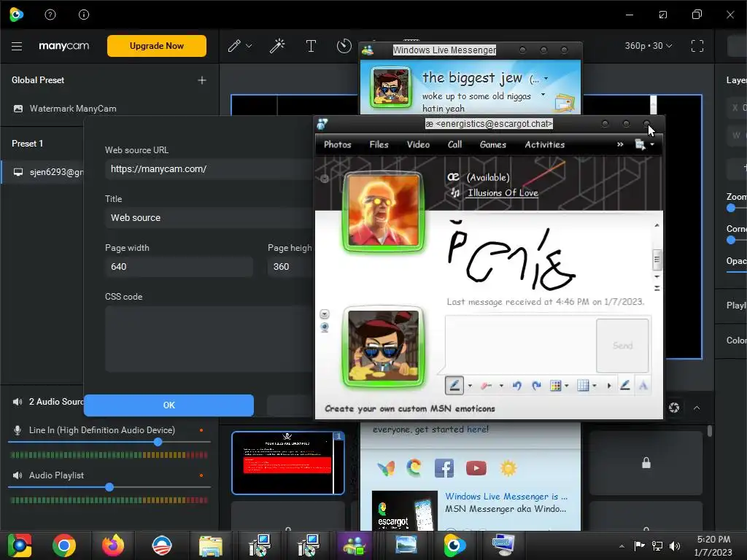Viewport: 747px width, 560px height.
Task: Click the Facebook icon in Messenger window
Action: pyautogui.click(x=444, y=468)
